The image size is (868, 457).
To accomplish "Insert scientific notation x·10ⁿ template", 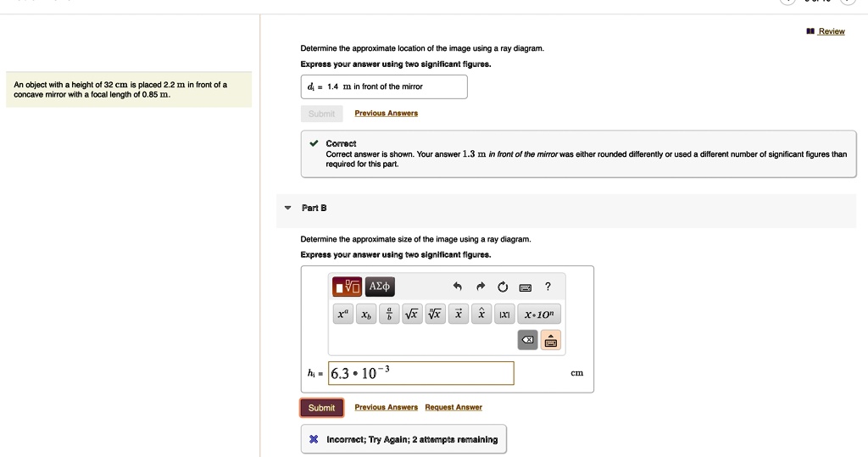I will [539, 315].
